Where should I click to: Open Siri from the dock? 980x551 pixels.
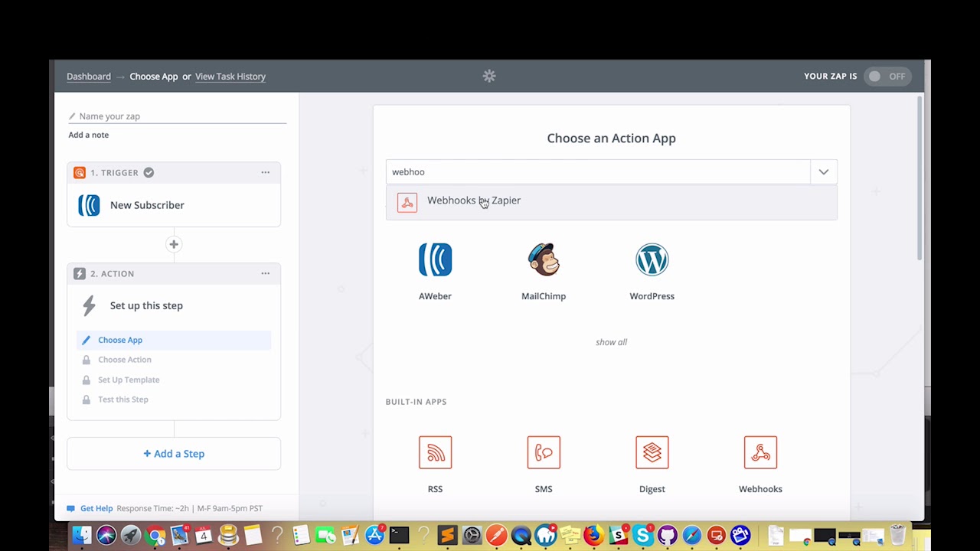pyautogui.click(x=106, y=536)
